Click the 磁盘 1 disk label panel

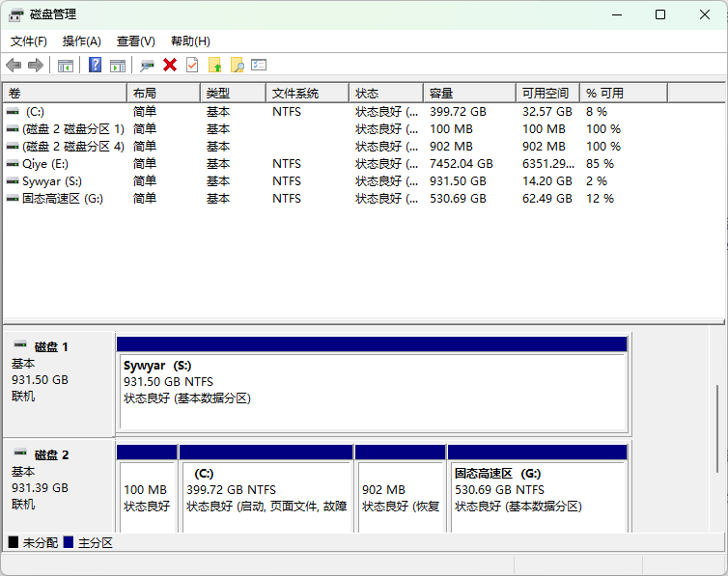tap(59, 384)
